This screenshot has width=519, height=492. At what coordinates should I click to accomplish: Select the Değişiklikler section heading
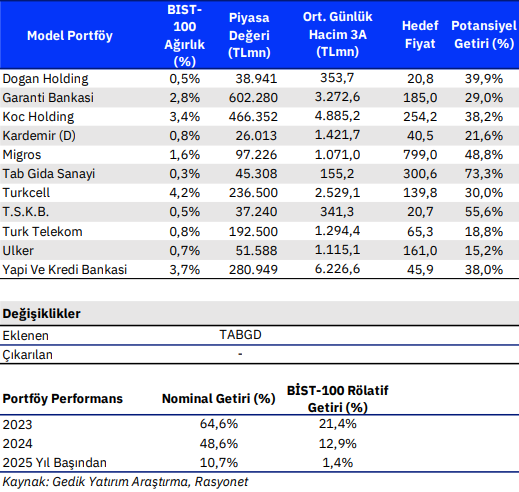pyautogui.click(x=41, y=314)
